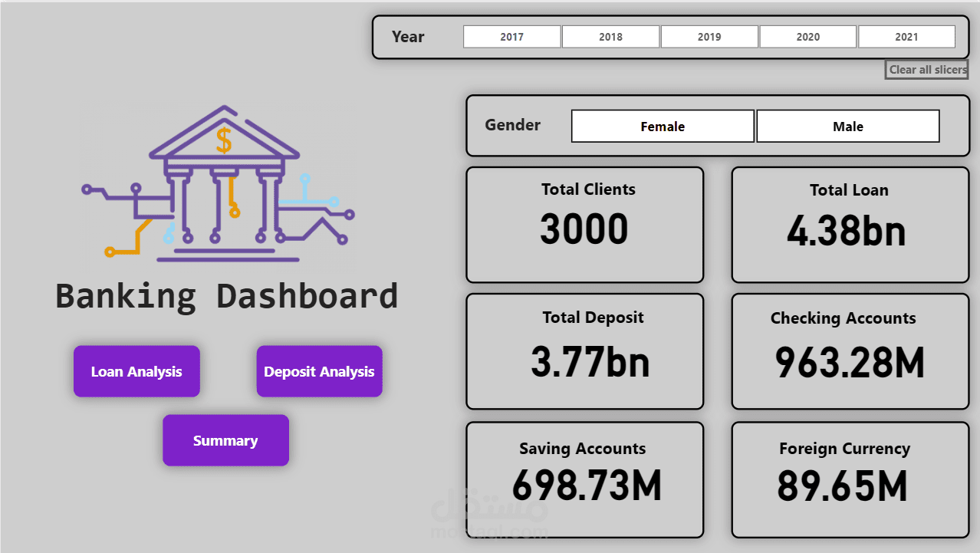
Task: Click the Foreign Currency card
Action: (849, 479)
